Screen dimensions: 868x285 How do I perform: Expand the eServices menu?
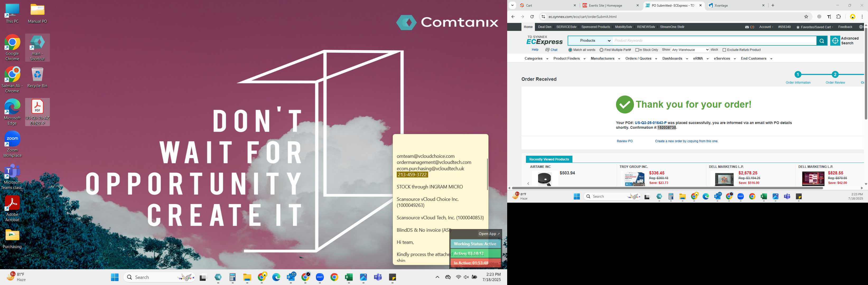click(725, 59)
